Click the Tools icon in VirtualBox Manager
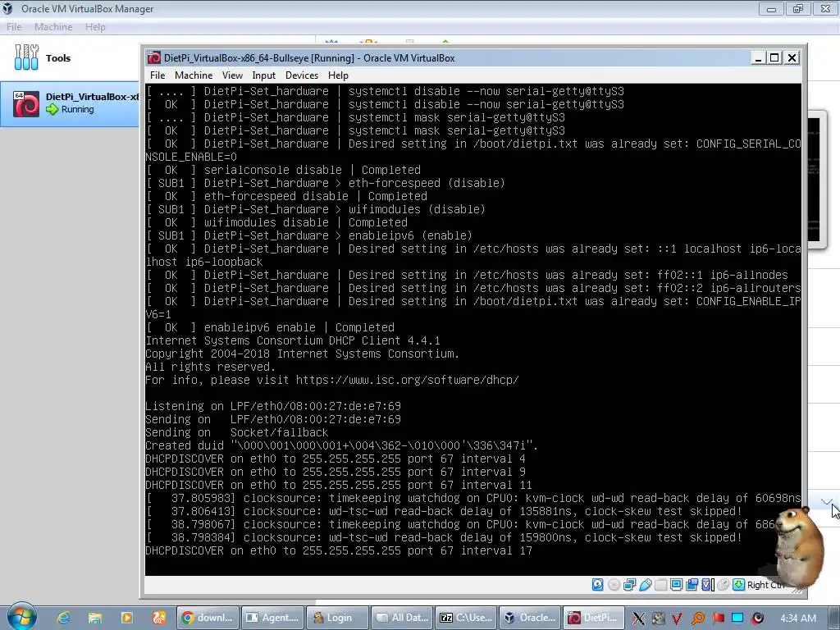This screenshot has width=840, height=630. click(26, 57)
